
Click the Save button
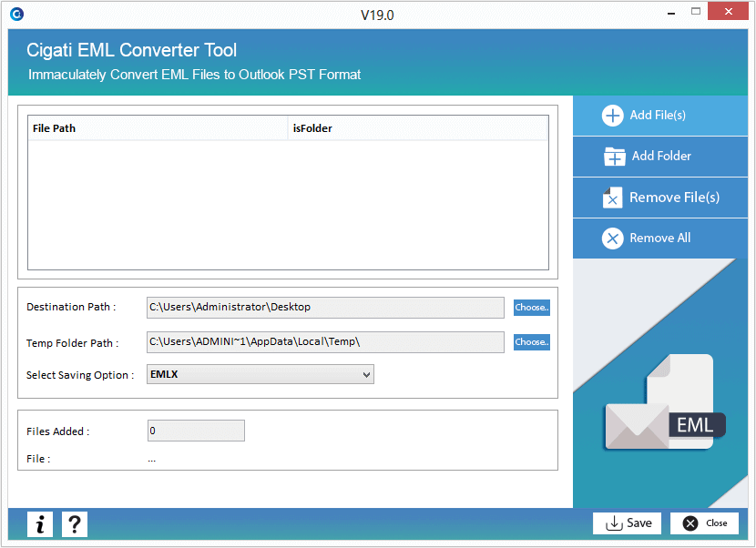[x=627, y=523]
